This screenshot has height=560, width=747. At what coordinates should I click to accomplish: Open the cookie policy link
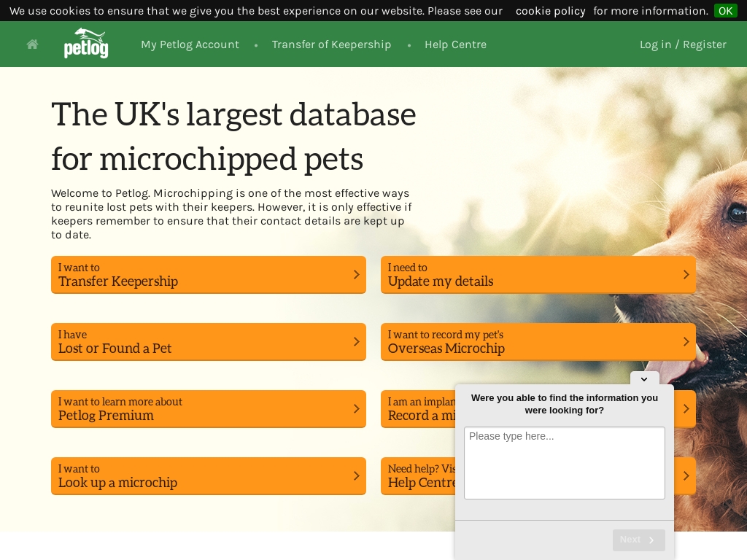(550, 11)
